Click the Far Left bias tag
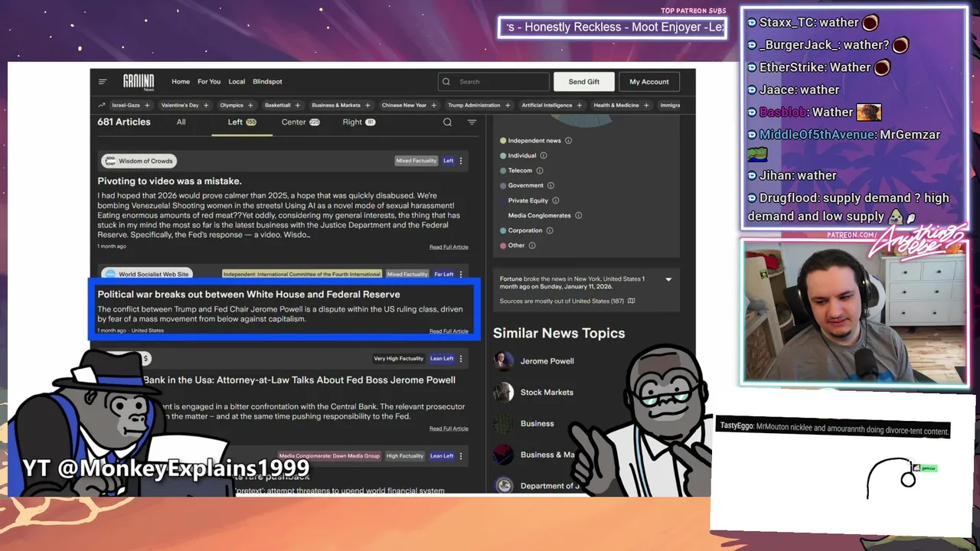The height and width of the screenshot is (551, 980). [444, 274]
